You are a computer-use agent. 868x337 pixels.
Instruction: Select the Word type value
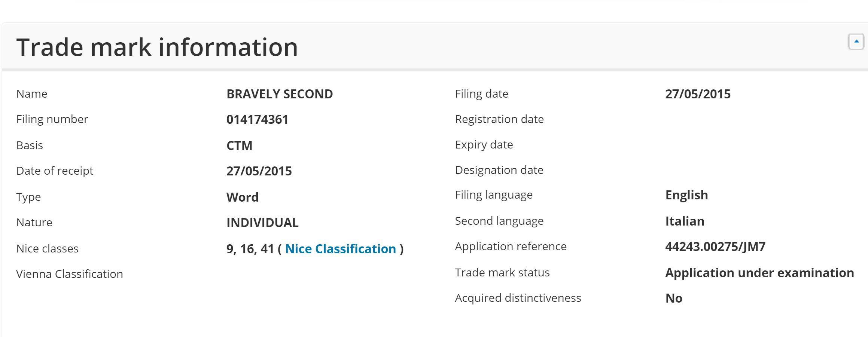(242, 197)
